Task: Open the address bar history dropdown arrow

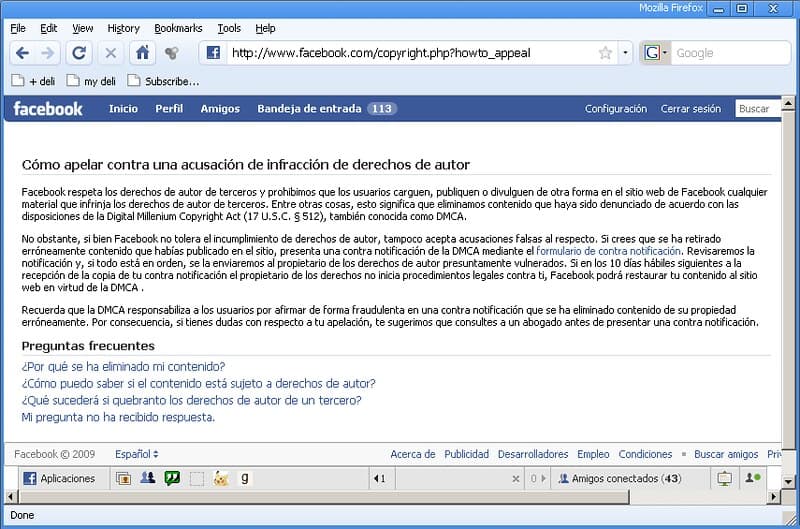Action: click(x=625, y=53)
